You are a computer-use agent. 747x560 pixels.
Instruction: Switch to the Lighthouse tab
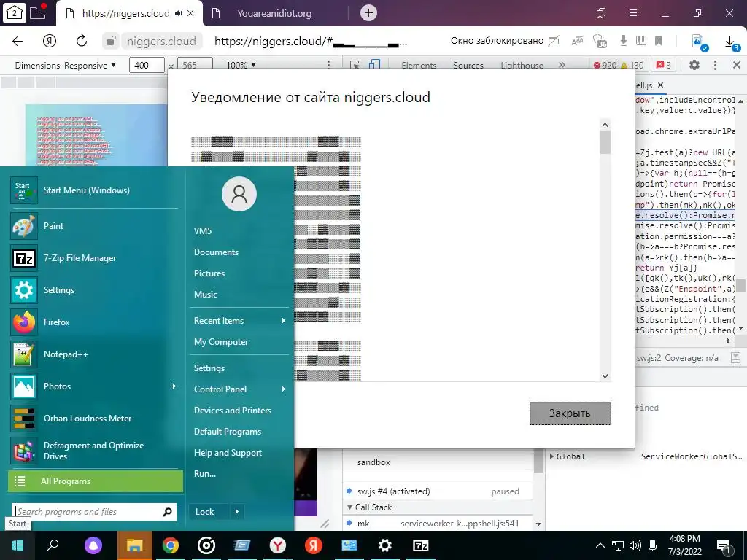[x=522, y=65]
